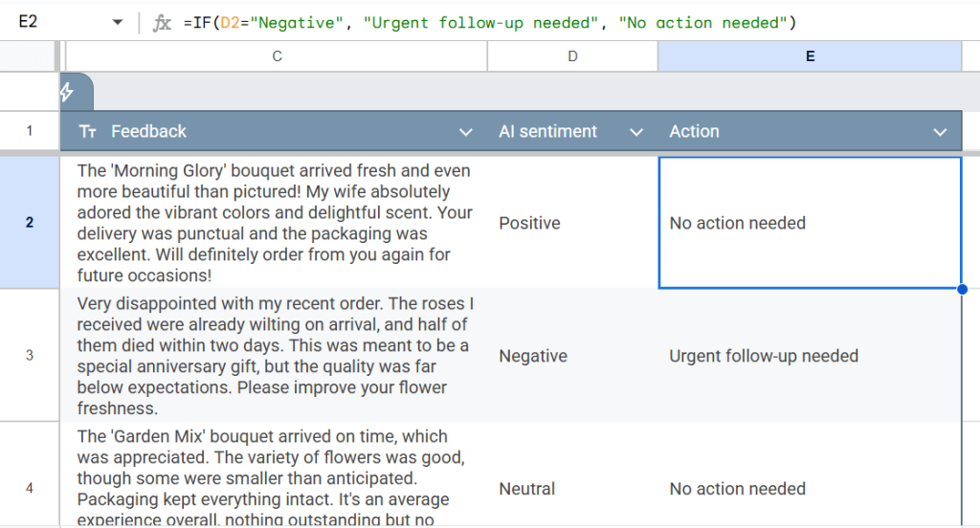Image resolution: width=980 pixels, height=528 pixels.
Task: Select 'No action needed' cell in row 2
Action: [x=810, y=223]
